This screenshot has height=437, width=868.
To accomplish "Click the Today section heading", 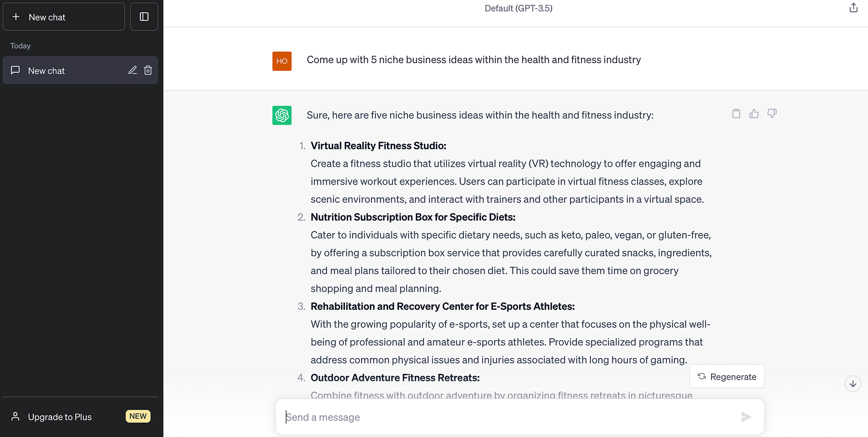I will 20,46.
